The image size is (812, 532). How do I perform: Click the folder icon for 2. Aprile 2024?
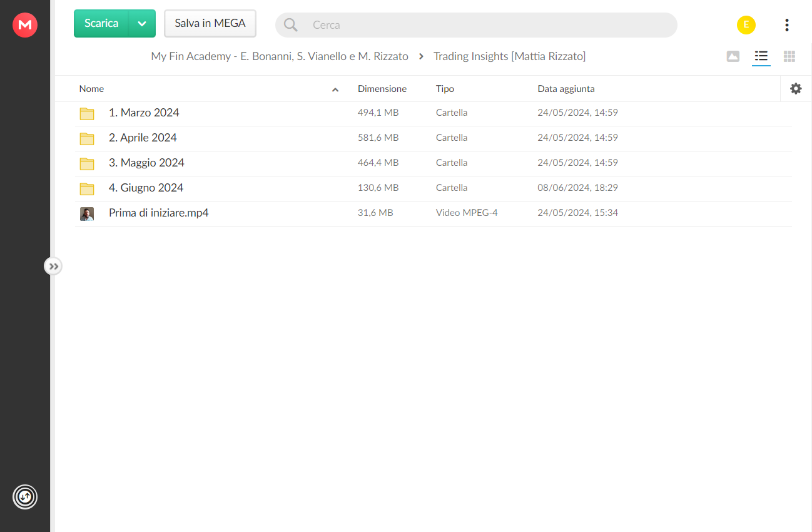[x=87, y=138]
